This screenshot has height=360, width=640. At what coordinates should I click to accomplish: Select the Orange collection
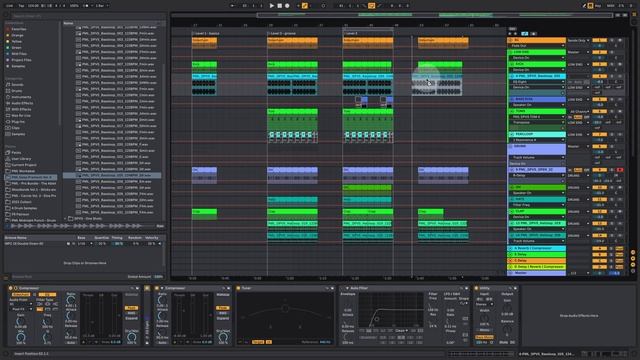pos(17,36)
